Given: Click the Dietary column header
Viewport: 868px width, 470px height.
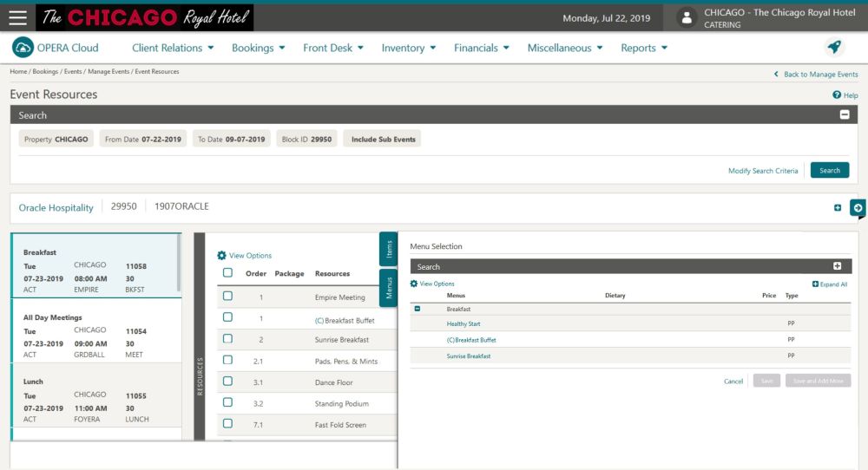Looking at the screenshot, I should point(615,296).
